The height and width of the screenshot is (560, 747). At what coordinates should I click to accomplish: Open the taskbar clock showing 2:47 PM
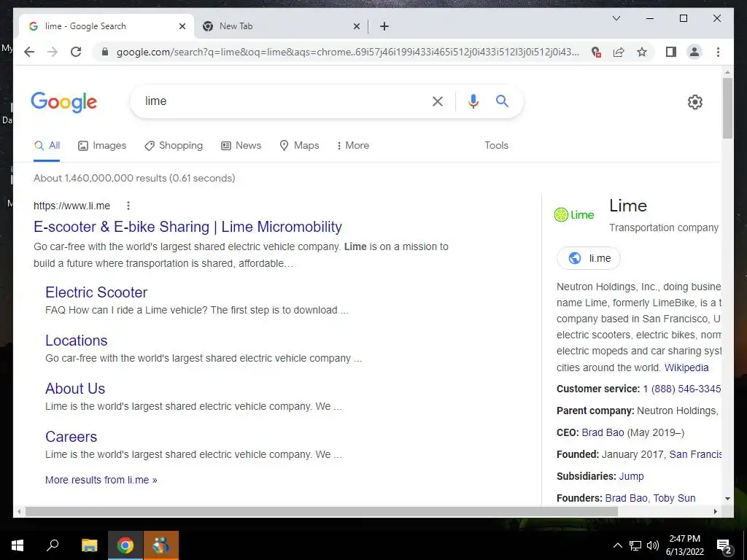click(x=684, y=545)
